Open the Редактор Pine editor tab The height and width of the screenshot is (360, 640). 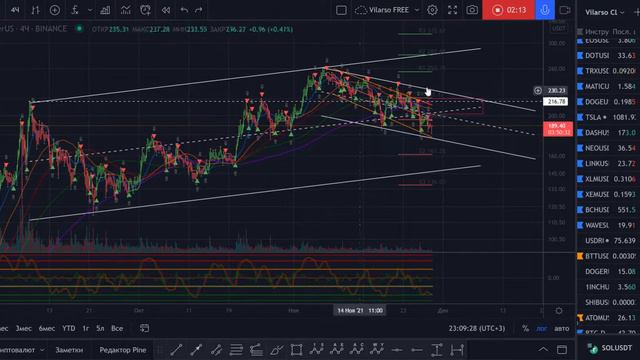coord(123,350)
